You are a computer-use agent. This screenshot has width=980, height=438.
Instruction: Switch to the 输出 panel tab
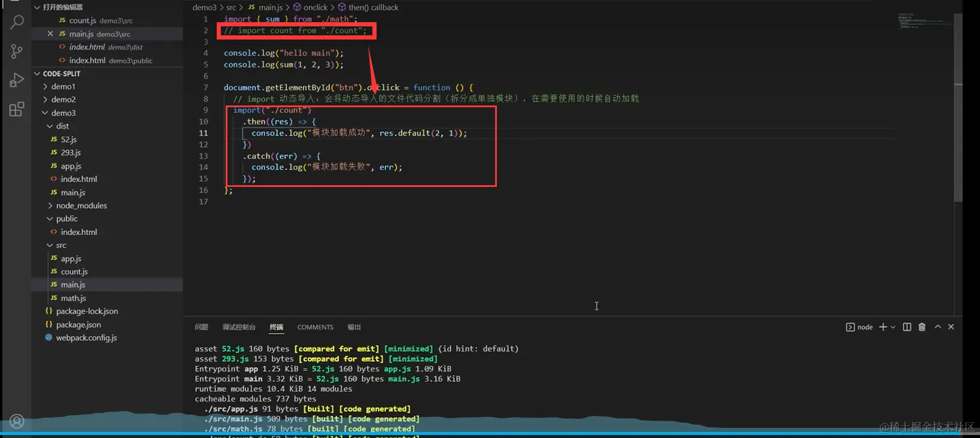click(354, 327)
